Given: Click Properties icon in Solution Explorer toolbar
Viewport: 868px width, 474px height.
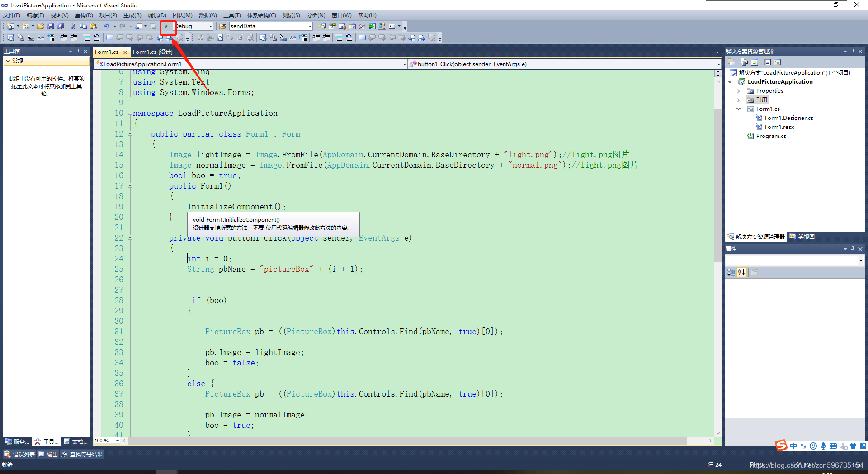Looking at the screenshot, I should tap(732, 62).
